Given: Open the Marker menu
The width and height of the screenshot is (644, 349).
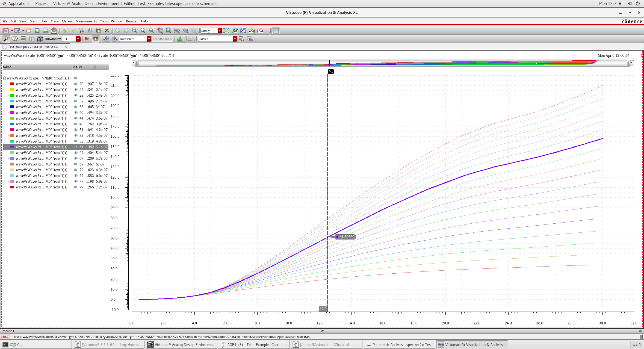Looking at the screenshot, I should click(x=67, y=21).
